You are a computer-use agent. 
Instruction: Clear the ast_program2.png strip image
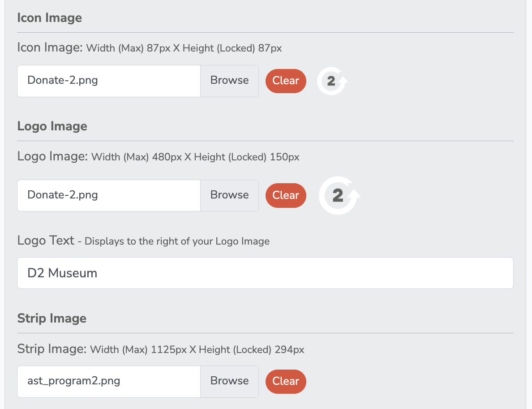(286, 382)
